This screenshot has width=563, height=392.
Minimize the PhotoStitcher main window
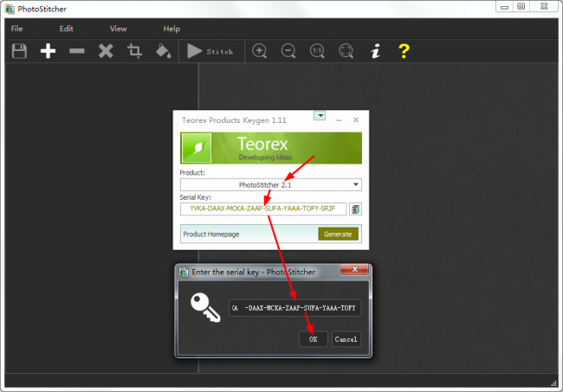(504, 7)
